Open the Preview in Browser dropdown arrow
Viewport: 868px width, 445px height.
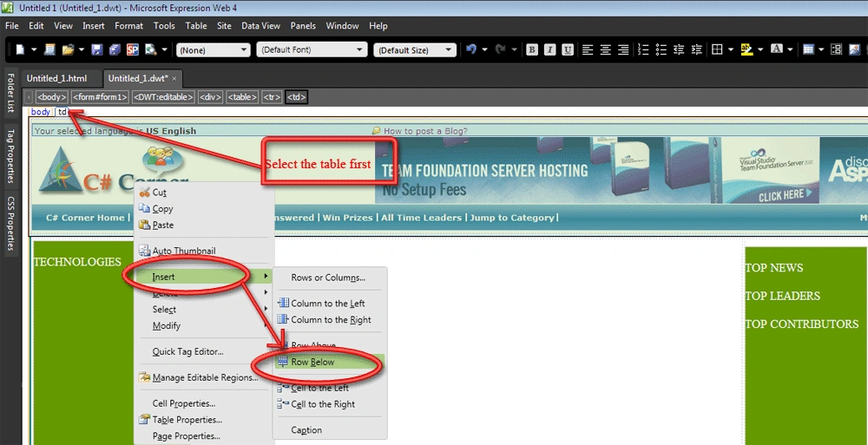[x=164, y=49]
